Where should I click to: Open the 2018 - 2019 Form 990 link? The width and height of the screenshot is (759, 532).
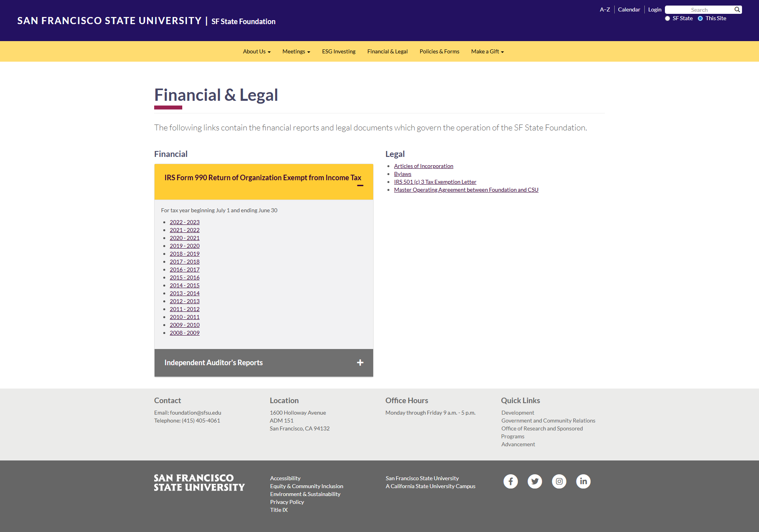(x=185, y=254)
